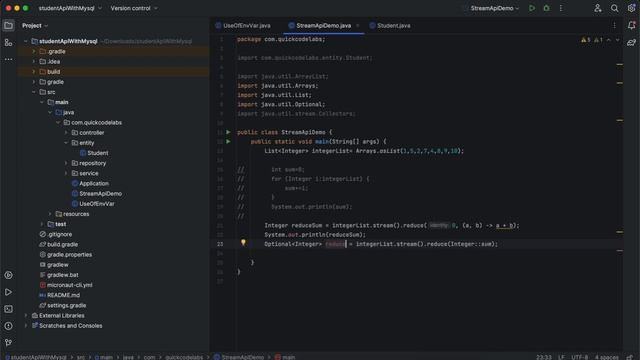
Task: Open the studentApiWithMysql project dropdown
Action: click(x=70, y=8)
